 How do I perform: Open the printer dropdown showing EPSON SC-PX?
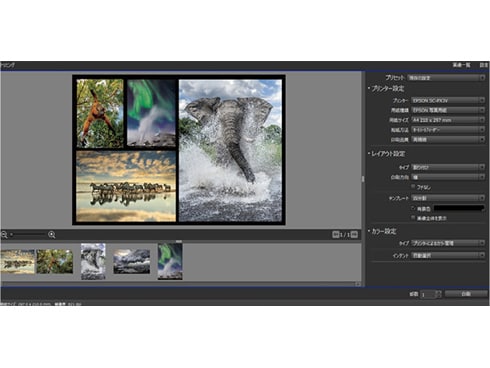[x=448, y=100]
